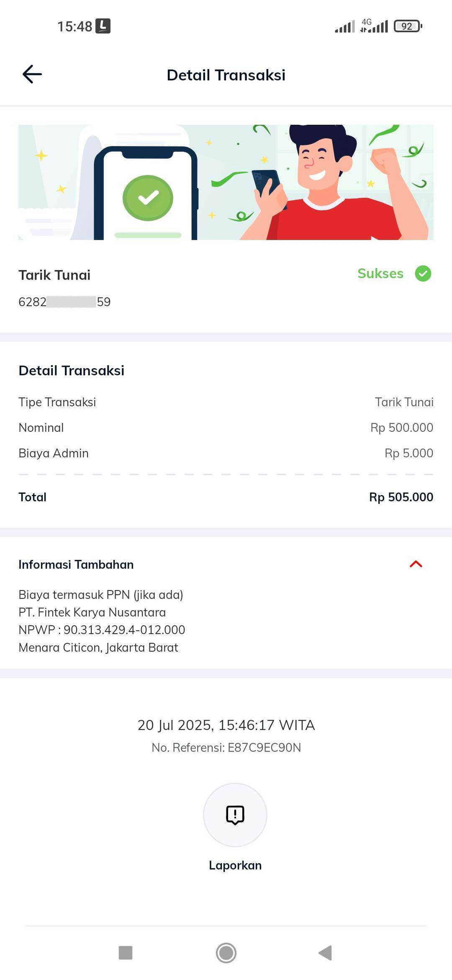Tap the masked phone number

[64, 302]
